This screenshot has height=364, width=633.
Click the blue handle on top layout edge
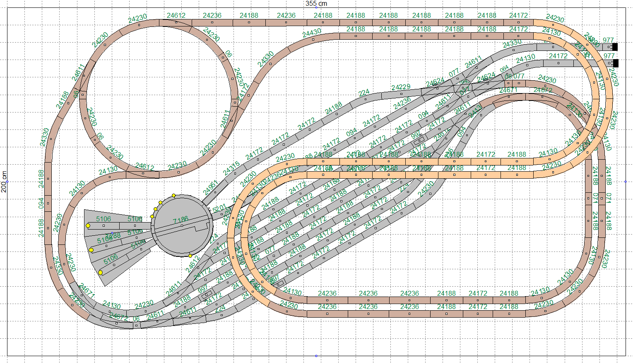coord(316,7)
